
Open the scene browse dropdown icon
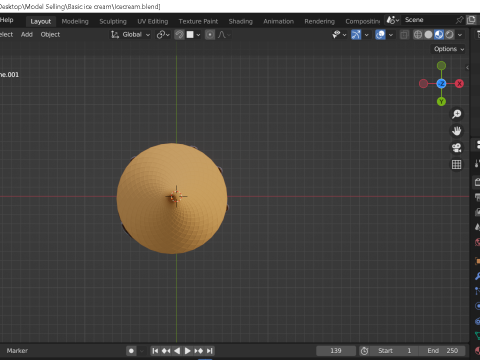(393, 20)
